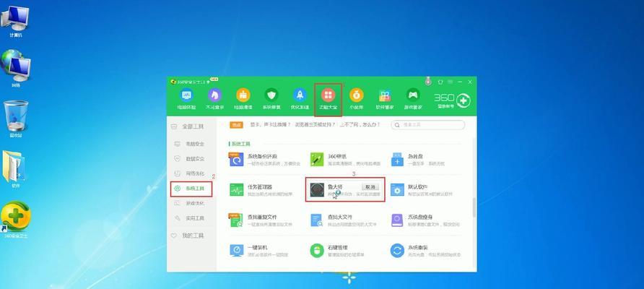Click the 鲁大师 tool icon

(x=317, y=189)
